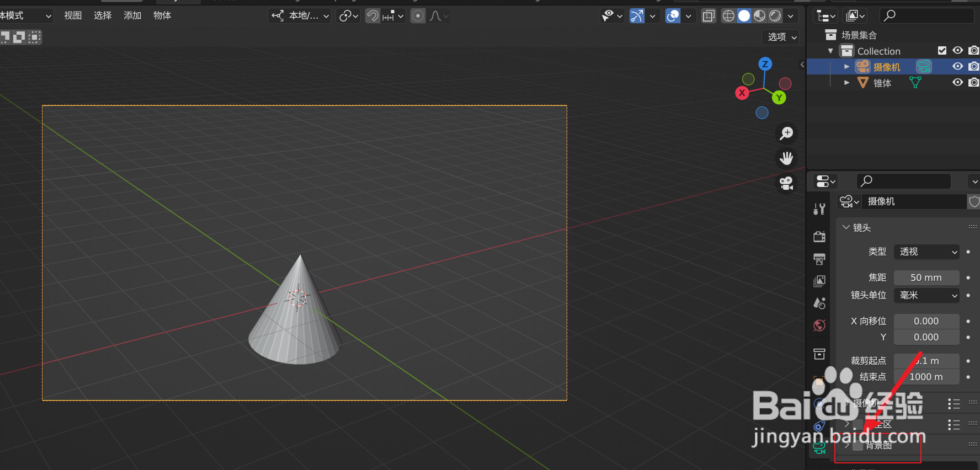This screenshot has height=470, width=980.
Task: Open the Scene properties tab
Action: point(819,303)
